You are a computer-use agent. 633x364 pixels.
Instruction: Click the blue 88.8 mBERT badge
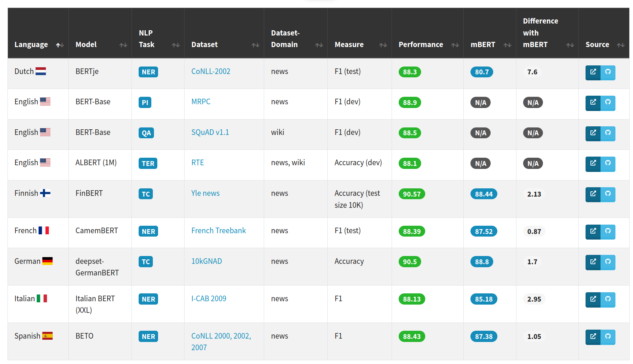(481, 262)
